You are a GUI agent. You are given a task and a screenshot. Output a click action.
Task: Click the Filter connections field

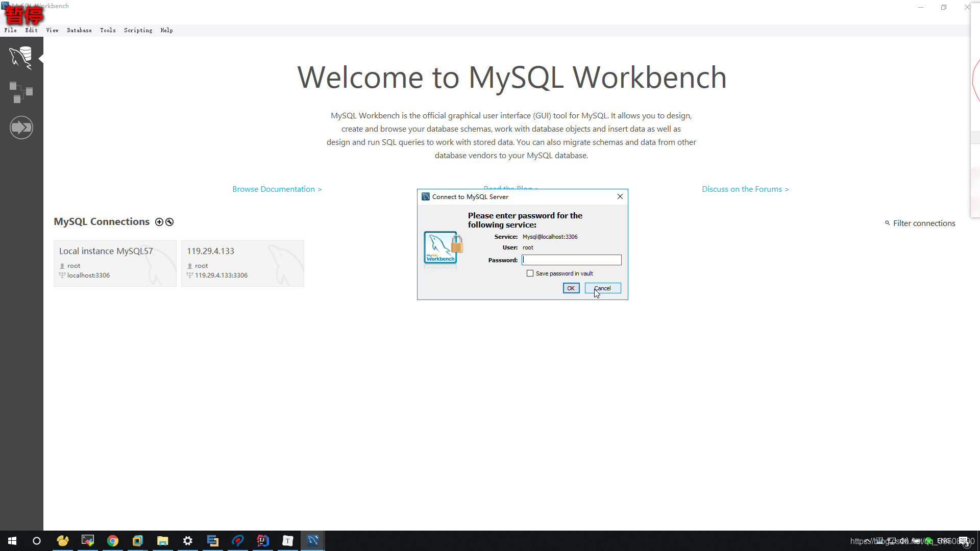pyautogui.click(x=924, y=223)
